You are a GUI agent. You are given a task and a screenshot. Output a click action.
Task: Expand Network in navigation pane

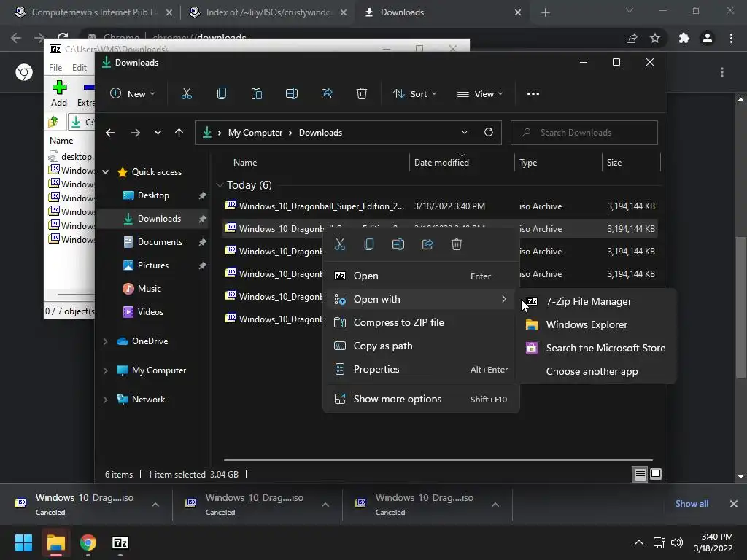106,400
